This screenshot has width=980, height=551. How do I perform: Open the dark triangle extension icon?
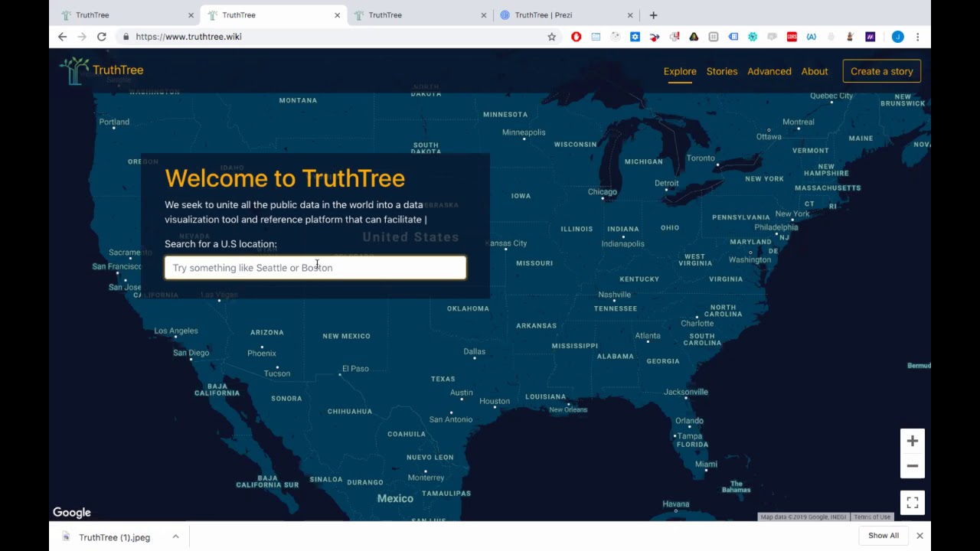point(694,37)
